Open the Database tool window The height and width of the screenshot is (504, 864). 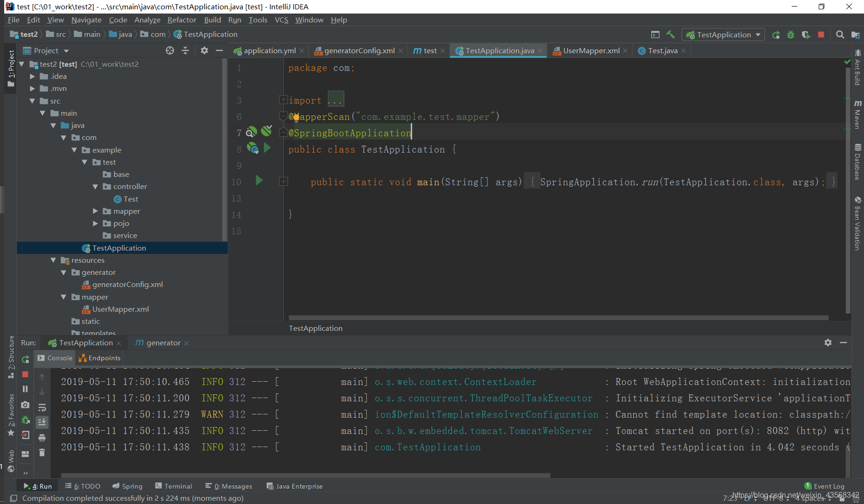857,161
